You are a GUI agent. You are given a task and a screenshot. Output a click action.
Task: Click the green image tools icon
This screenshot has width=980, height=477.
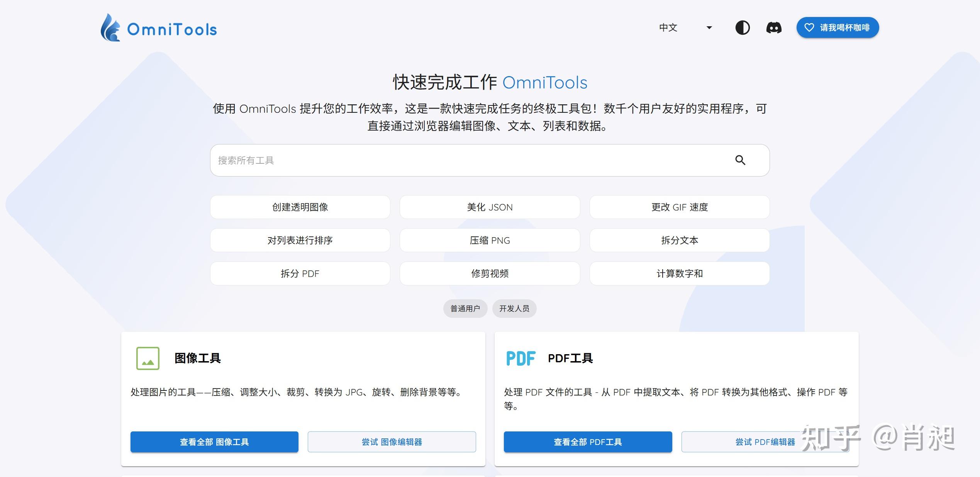(148, 358)
